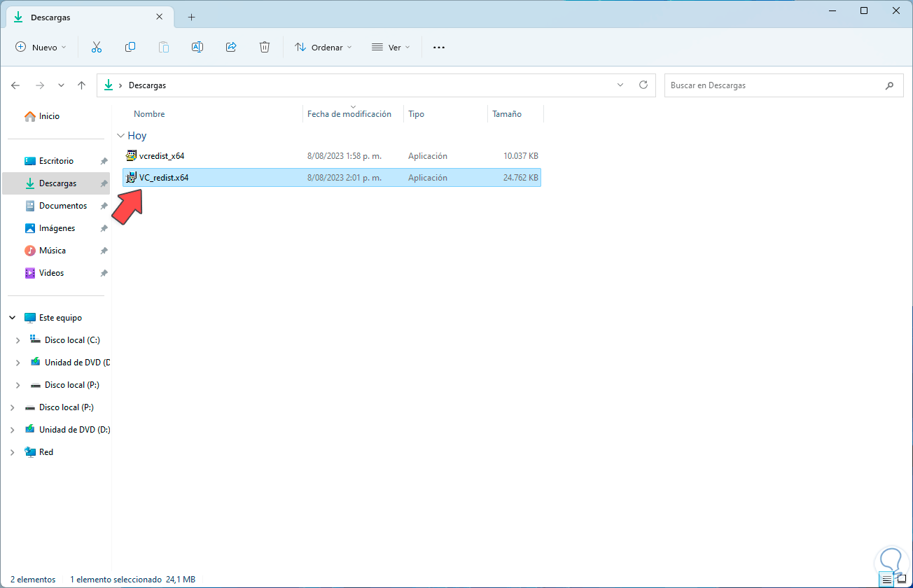Click Aplicación type in vcredist_x64 row
Screen dimensions: 913x588
tap(428, 156)
